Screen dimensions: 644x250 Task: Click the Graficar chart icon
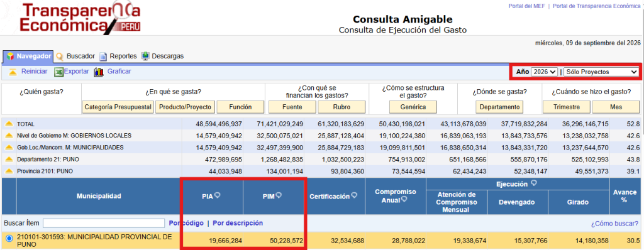99,72
